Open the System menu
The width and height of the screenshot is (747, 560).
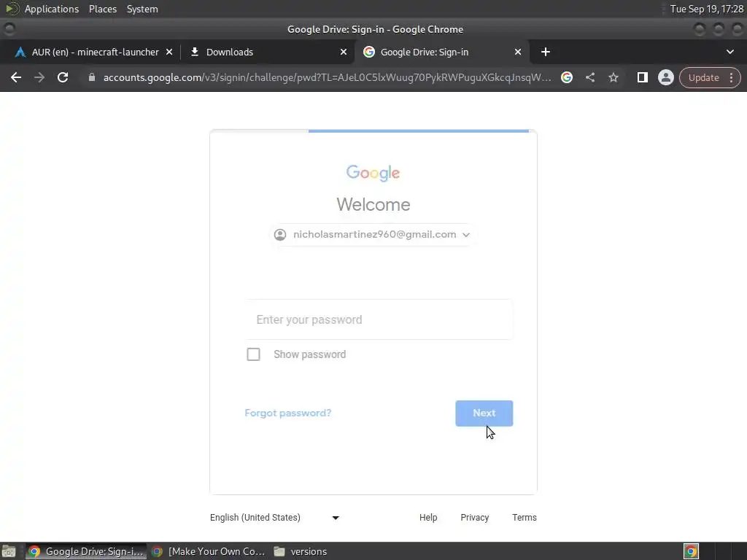click(142, 9)
